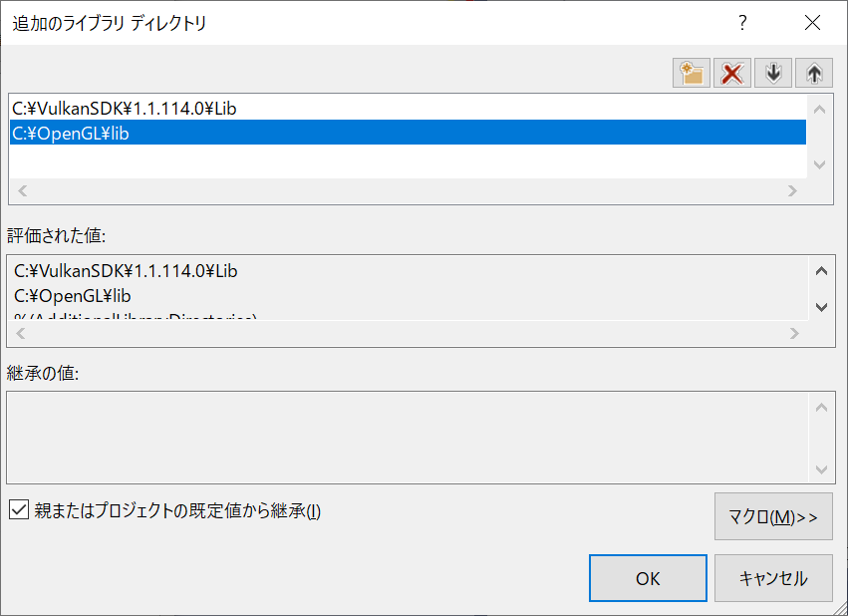
Task: Click the down scroll arrow in the 評価された値 box
Action: 821,307
